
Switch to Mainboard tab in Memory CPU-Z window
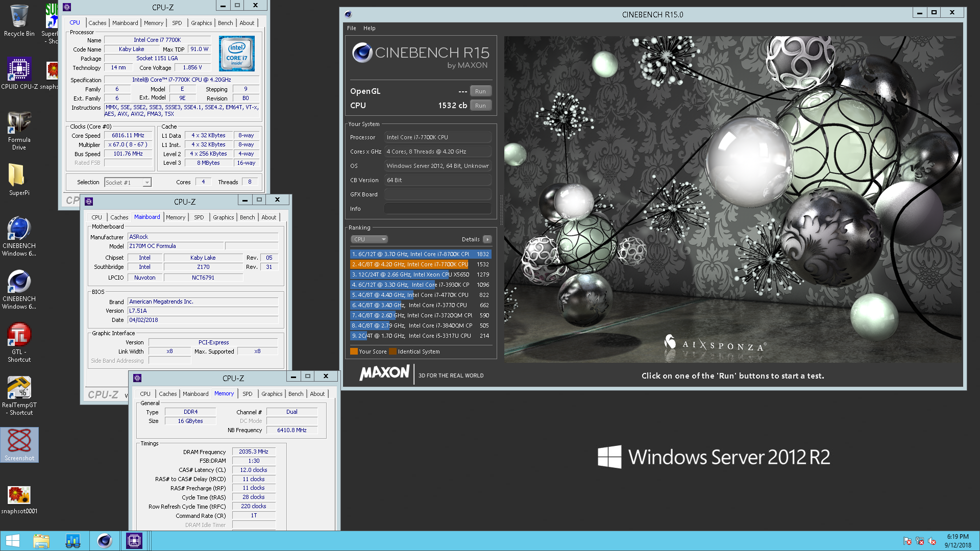tap(195, 394)
